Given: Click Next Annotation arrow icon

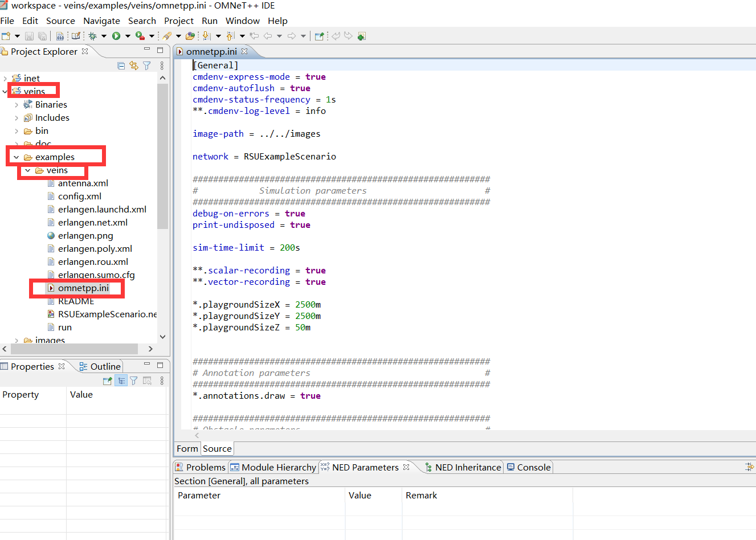Looking at the screenshot, I should coord(206,36).
